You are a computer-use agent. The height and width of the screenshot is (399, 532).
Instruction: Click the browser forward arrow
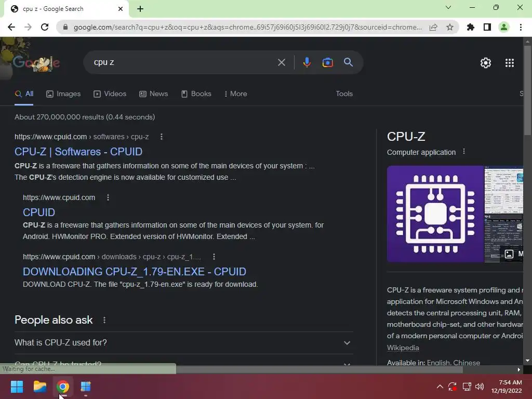[28, 27]
